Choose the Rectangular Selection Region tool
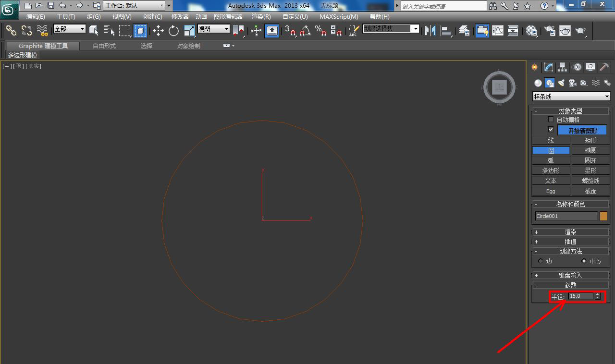Viewport: 615px width, 364px height. point(125,30)
